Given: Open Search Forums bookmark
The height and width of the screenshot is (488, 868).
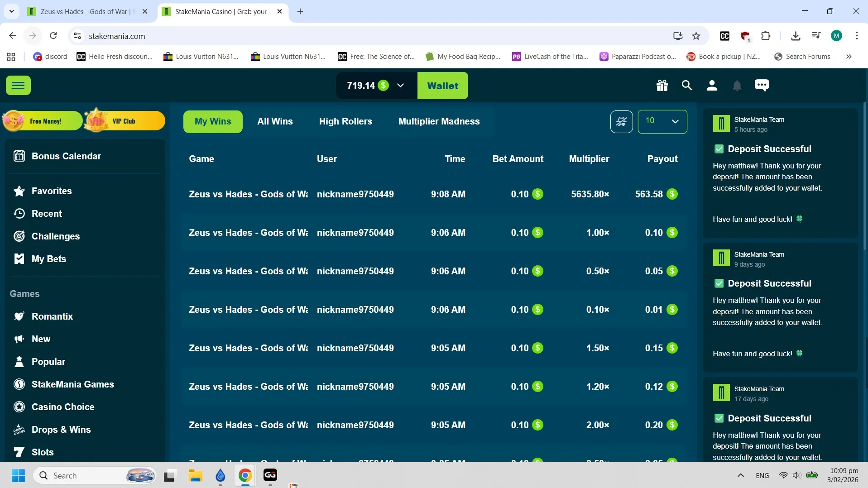Looking at the screenshot, I should pos(802,57).
